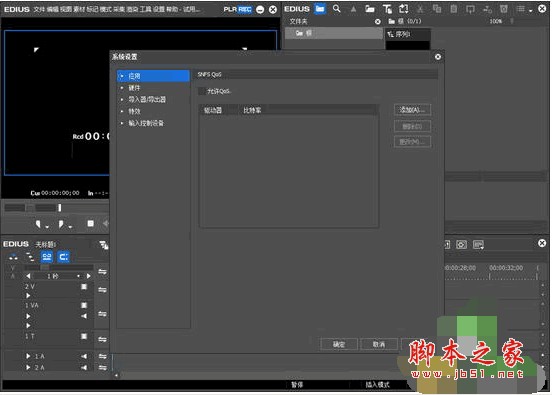
Task: Toggle the blue ripple mode button in timeline
Action: (x=47, y=257)
